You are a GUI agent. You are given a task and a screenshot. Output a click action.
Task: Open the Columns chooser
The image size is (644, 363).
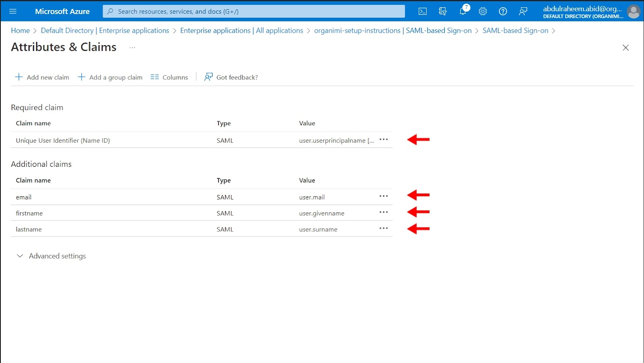(x=169, y=77)
